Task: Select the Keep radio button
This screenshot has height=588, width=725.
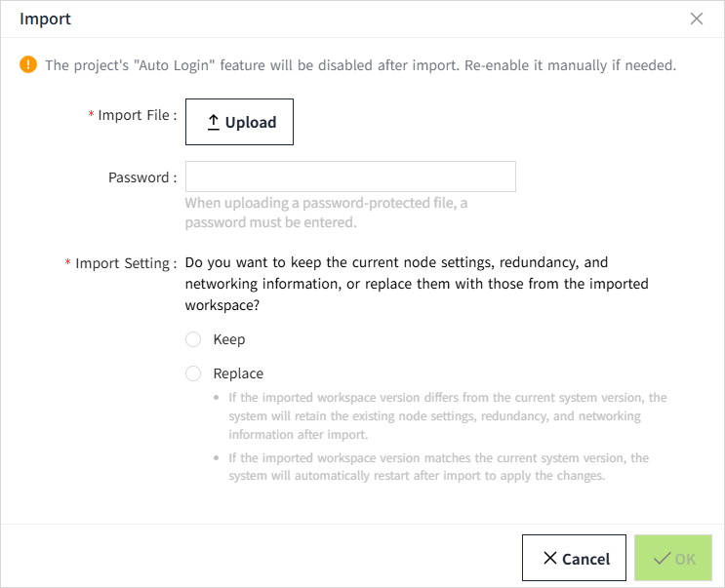Action: pos(193,339)
